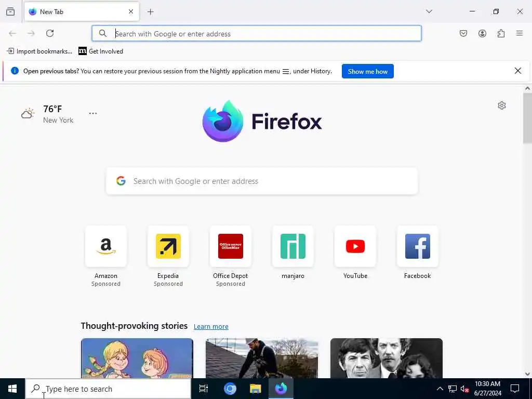Open the Extensions puzzle icon
The image size is (532, 399).
click(501, 33)
